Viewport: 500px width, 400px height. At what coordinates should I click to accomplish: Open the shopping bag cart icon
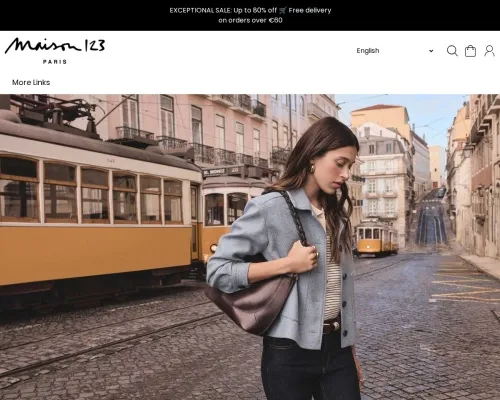coord(470,51)
